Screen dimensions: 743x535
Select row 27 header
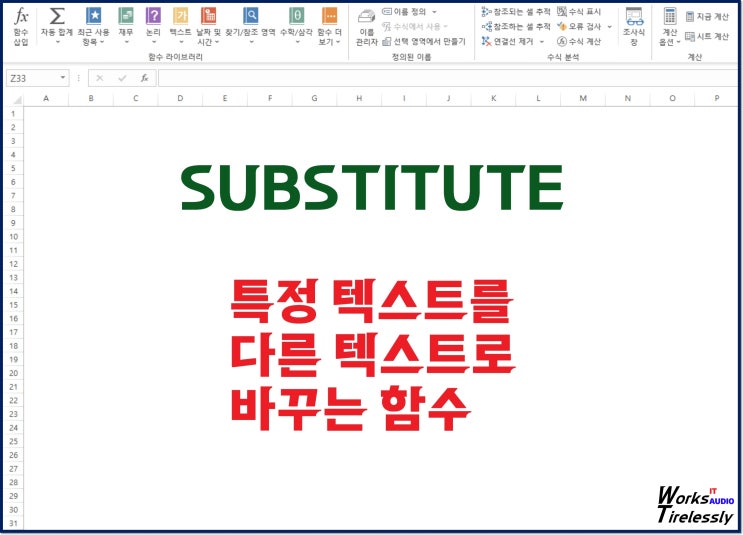(x=13, y=469)
